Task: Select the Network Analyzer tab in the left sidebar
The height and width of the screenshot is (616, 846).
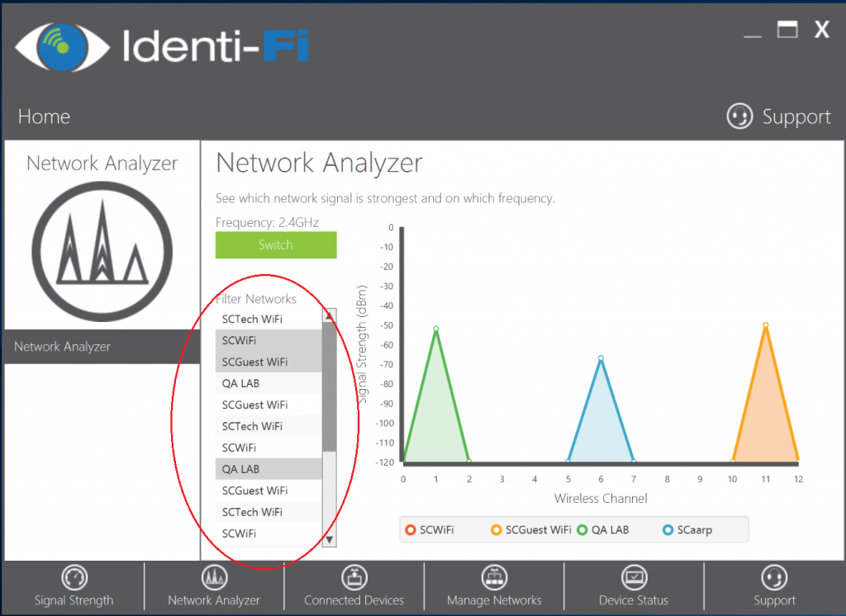Action: click(102, 346)
